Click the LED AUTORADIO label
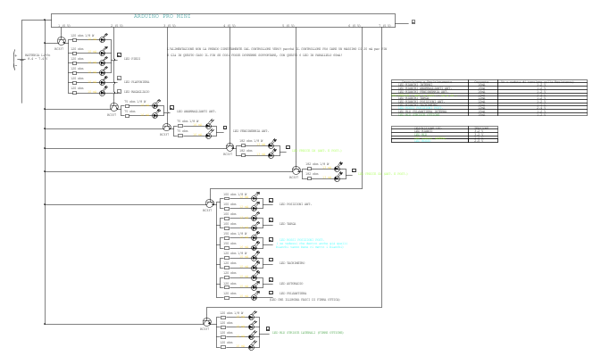Screen dimensions: 601x364 coord(292,284)
